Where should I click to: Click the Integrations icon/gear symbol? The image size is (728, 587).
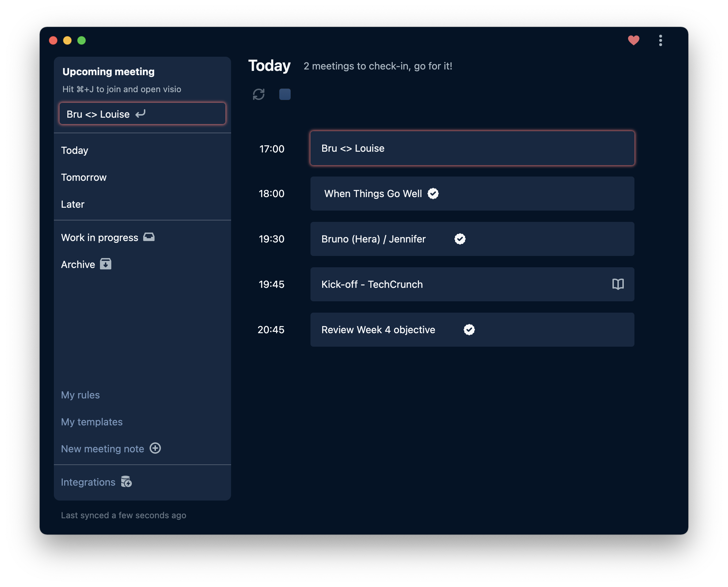(x=126, y=482)
